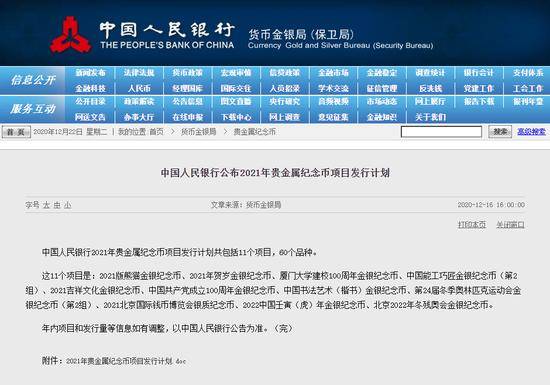Focus the site search input field
The image size is (550, 385).
[441, 132]
